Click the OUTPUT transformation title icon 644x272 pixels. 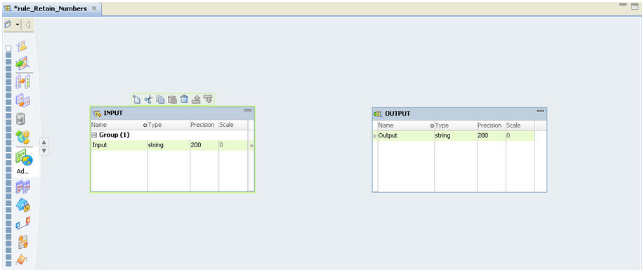coord(379,114)
